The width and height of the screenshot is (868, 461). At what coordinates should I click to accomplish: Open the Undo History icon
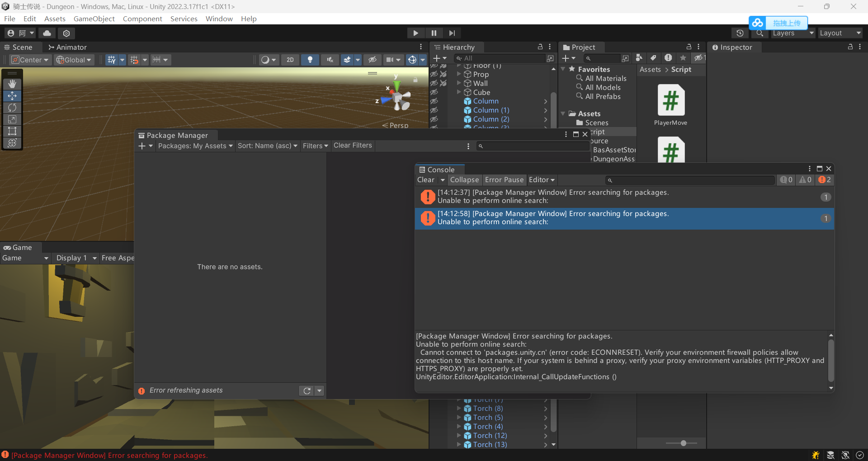[740, 33]
